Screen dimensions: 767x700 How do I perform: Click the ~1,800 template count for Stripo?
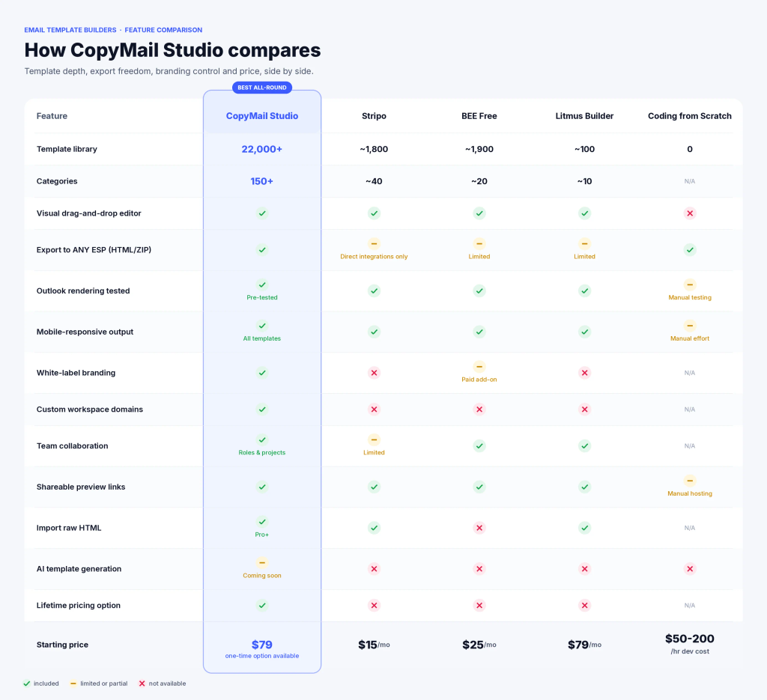point(374,149)
